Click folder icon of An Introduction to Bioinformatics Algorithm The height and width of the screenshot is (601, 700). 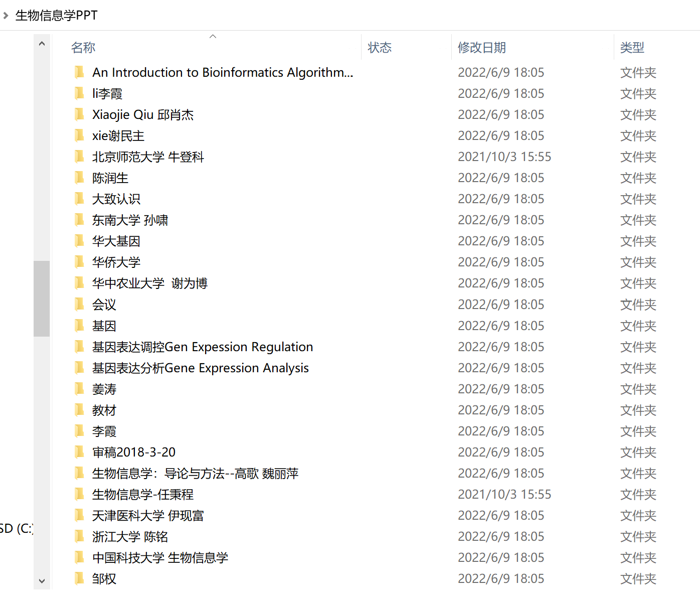pos(79,72)
